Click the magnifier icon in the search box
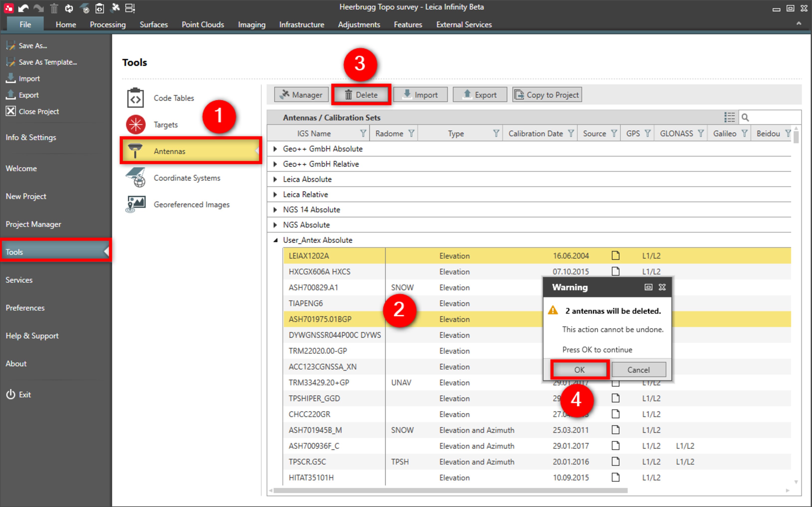Image resolution: width=812 pixels, height=507 pixels. (745, 117)
